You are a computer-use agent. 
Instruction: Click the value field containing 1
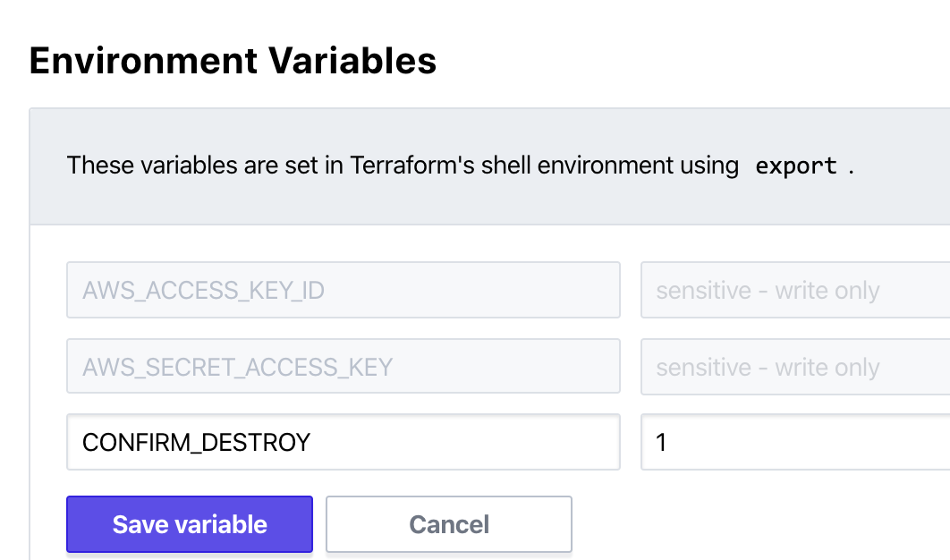click(794, 442)
